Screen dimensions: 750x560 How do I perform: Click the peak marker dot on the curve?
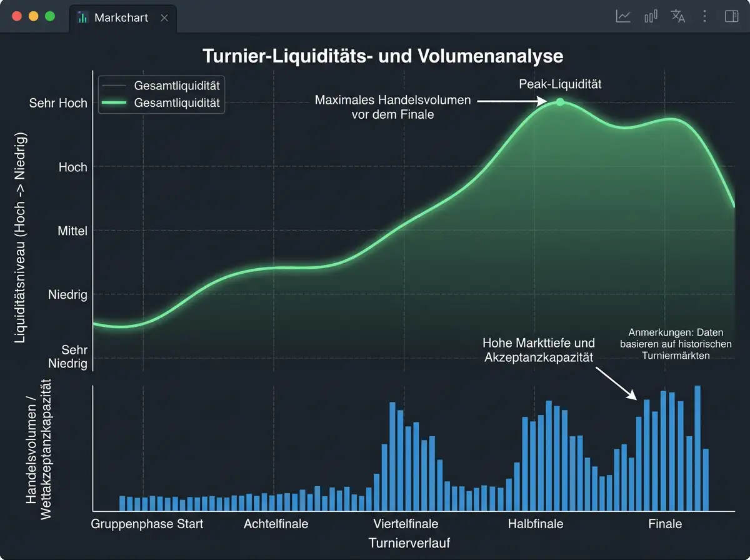pyautogui.click(x=560, y=102)
